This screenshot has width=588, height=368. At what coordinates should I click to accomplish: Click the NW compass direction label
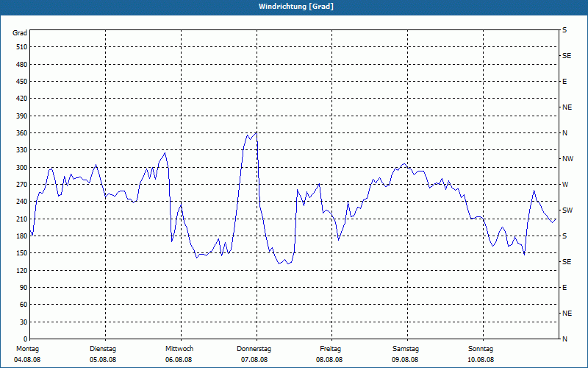[x=567, y=159]
